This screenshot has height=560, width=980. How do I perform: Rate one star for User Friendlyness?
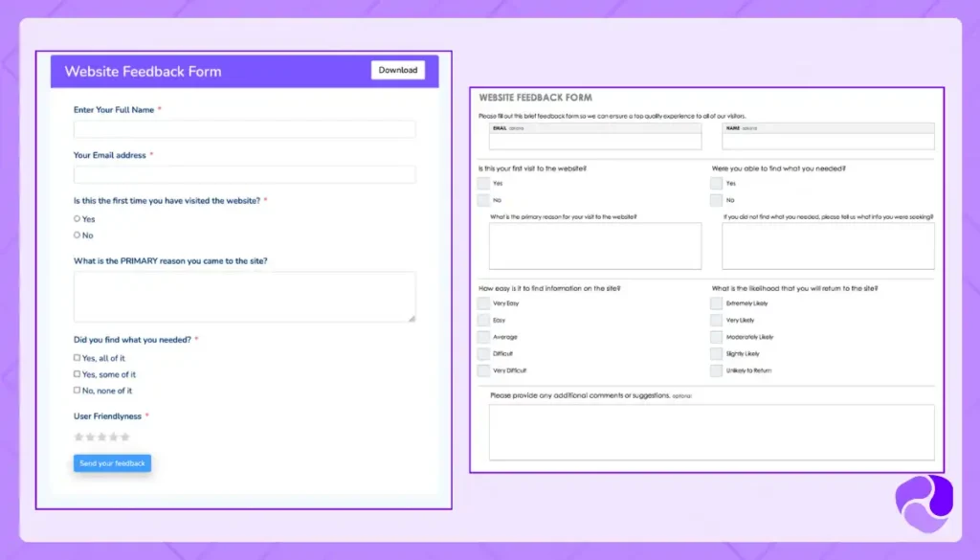[x=78, y=437]
